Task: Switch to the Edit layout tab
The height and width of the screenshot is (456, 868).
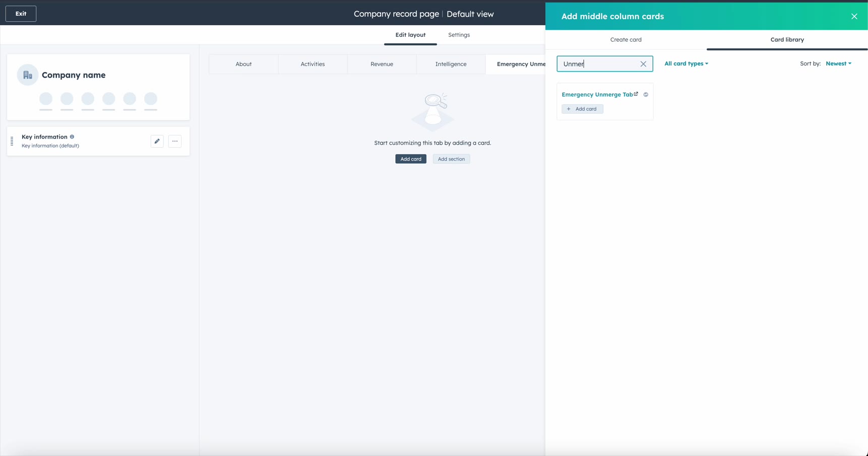Action: (410, 35)
